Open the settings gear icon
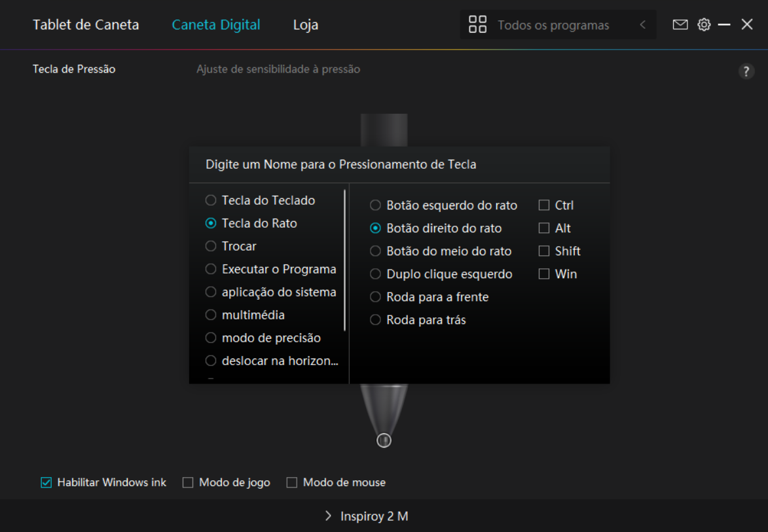This screenshot has width=768, height=532. click(x=704, y=25)
